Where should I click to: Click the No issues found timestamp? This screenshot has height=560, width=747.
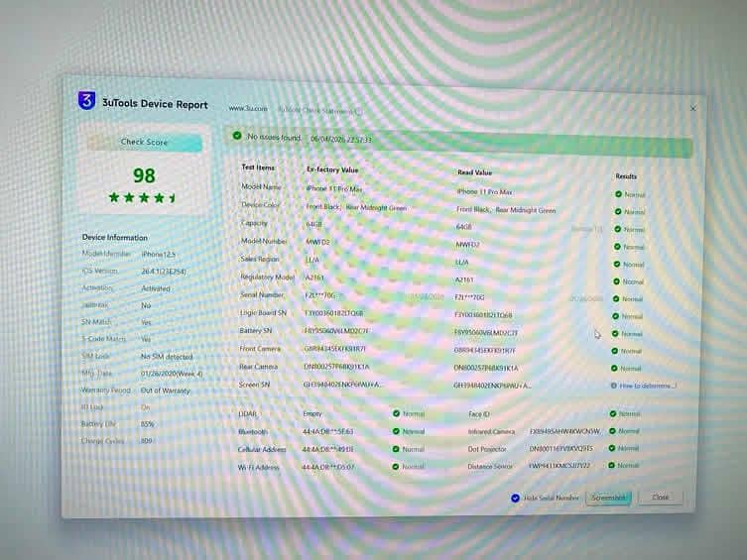340,140
